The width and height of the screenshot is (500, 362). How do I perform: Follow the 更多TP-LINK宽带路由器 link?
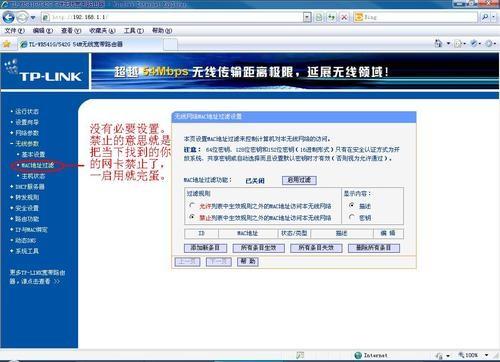pyautogui.click(x=37, y=277)
